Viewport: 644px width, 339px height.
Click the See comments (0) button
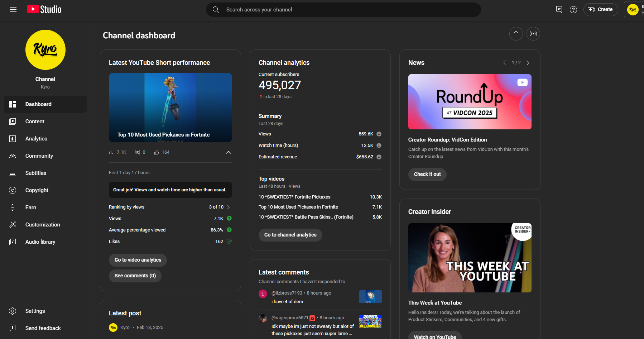point(135,276)
